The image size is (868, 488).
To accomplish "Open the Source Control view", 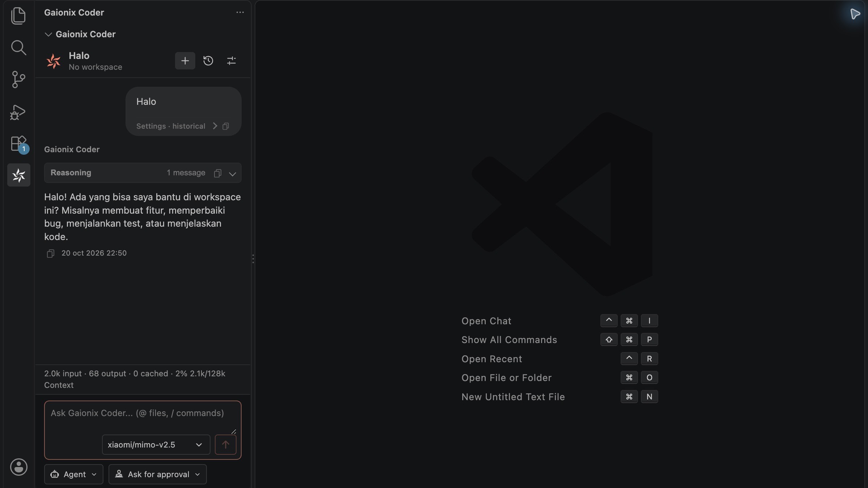I will point(18,79).
